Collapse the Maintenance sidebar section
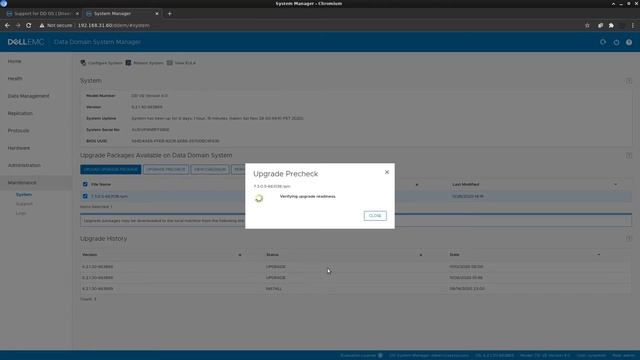This screenshot has height=360, width=640. point(22,182)
